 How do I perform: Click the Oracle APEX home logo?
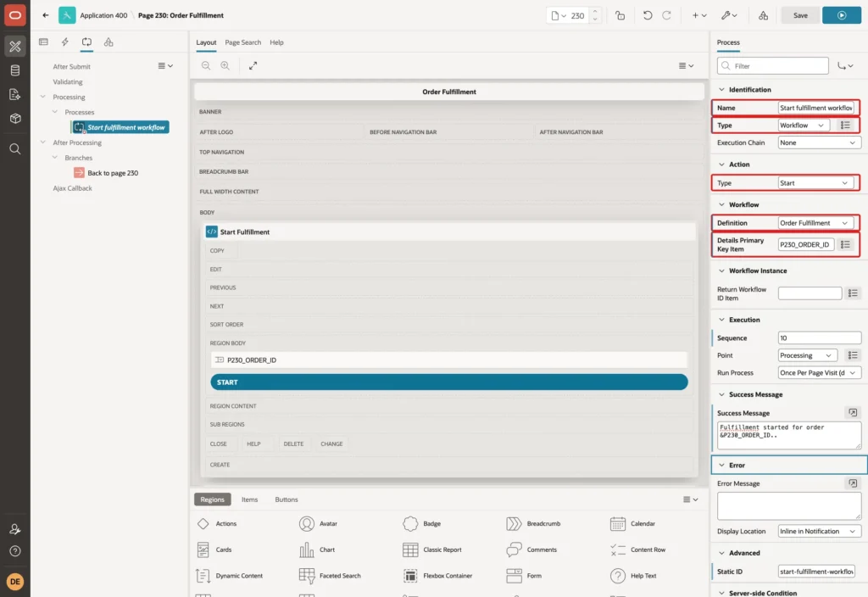[x=15, y=15]
